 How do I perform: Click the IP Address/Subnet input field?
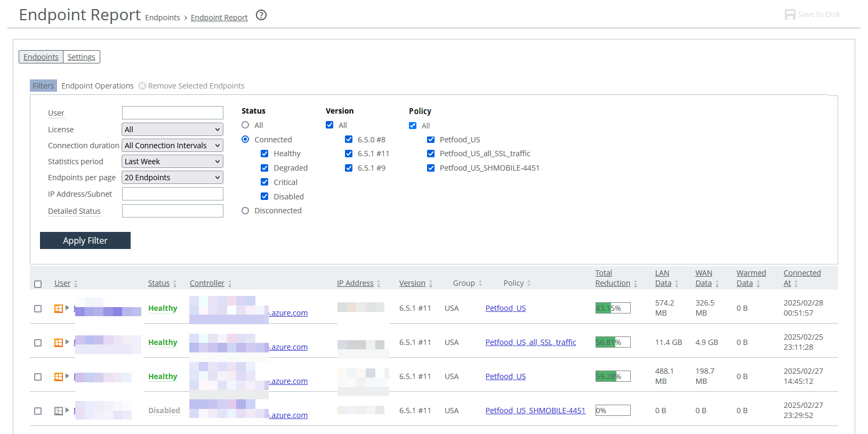point(172,194)
